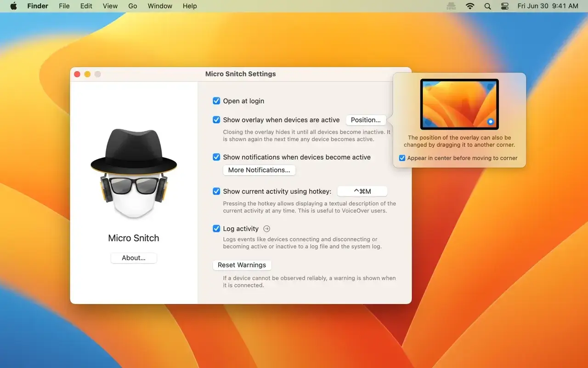Viewport: 588px width, 368px height.
Task: Open the Wi-Fi status menu
Action: click(469, 6)
